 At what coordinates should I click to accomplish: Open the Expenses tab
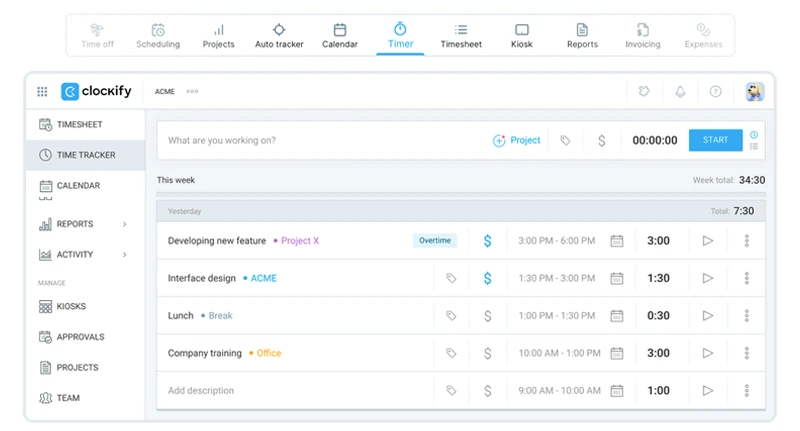pos(704,36)
